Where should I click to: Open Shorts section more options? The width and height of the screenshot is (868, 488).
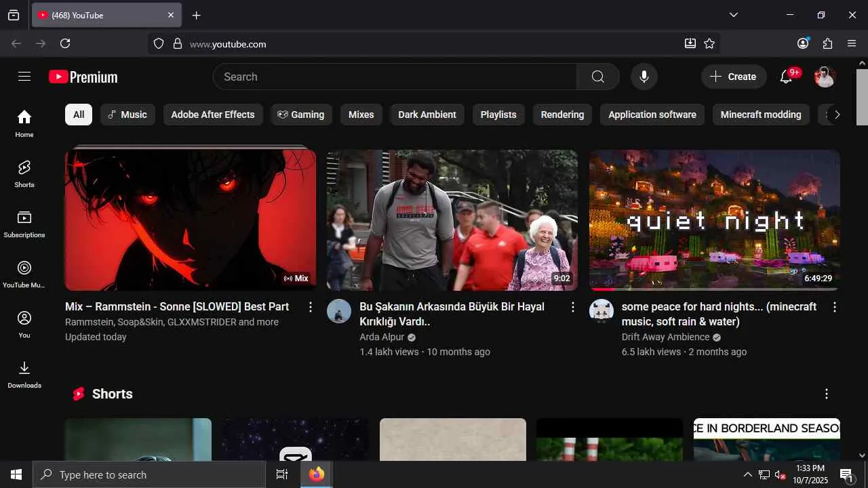point(827,394)
